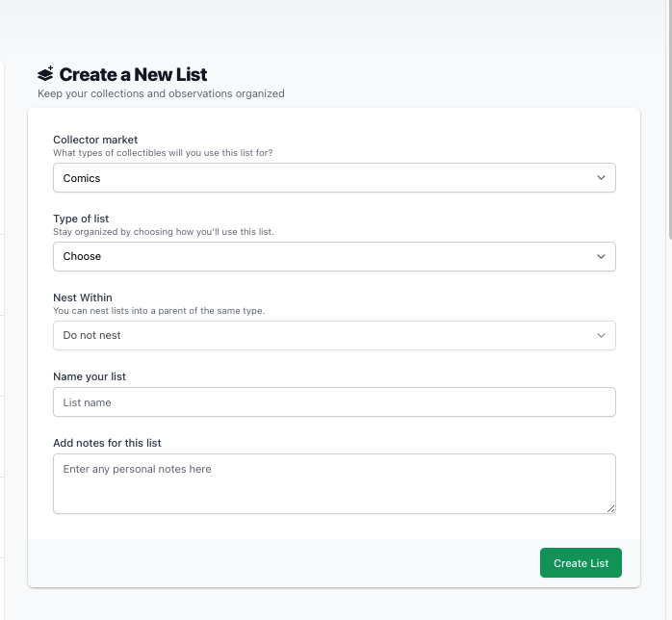Click the chevron arrow in Do not nest field

click(x=601, y=335)
